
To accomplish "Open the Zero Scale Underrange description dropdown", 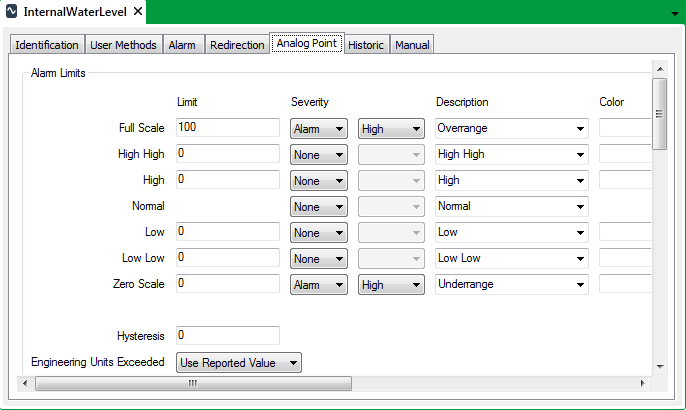I will point(511,284).
